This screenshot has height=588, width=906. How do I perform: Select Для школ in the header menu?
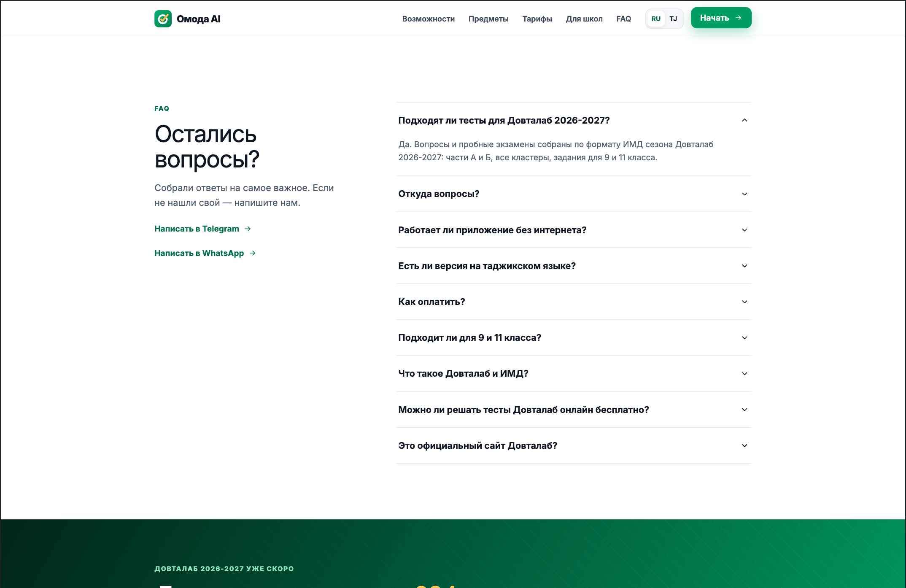584,19
